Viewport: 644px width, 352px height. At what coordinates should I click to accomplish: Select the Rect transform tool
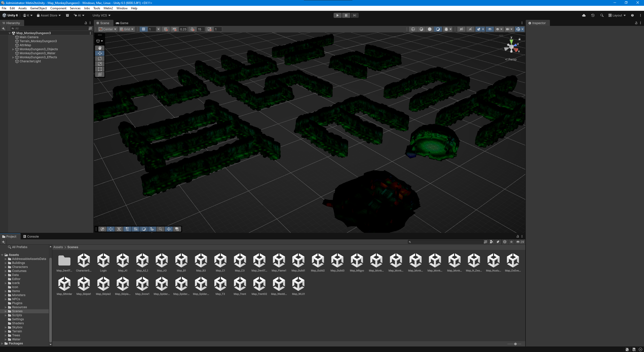pos(100,69)
